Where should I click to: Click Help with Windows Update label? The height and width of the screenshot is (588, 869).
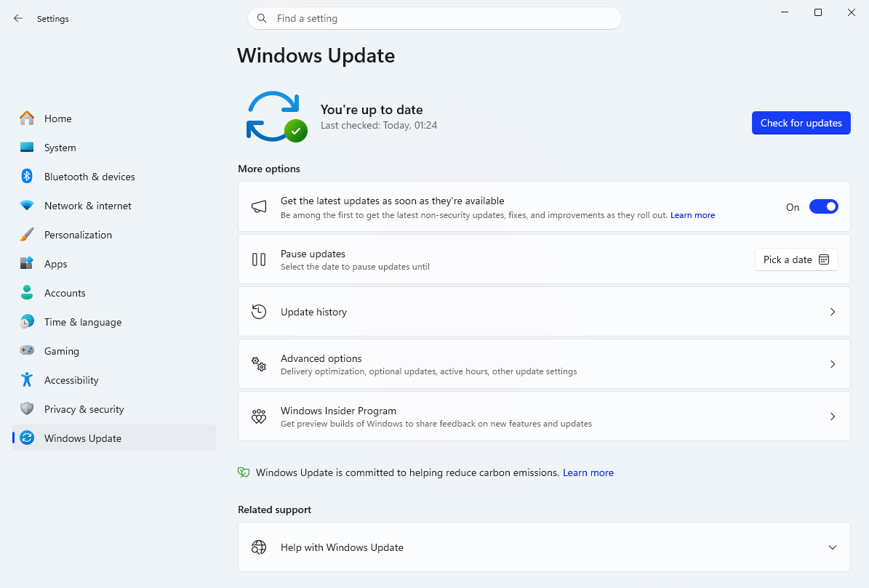342,547
